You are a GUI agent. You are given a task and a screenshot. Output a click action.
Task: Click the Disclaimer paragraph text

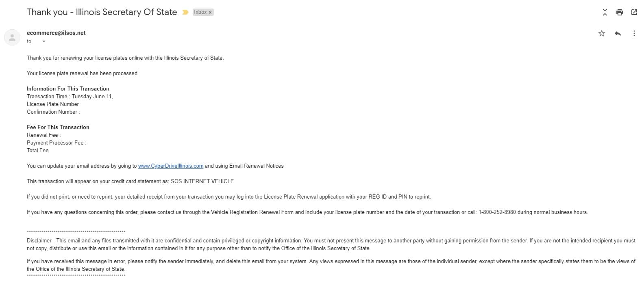(331, 244)
